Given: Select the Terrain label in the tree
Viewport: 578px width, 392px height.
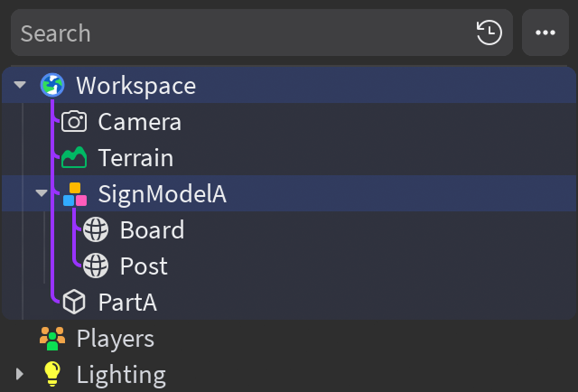Looking at the screenshot, I should 135,158.
